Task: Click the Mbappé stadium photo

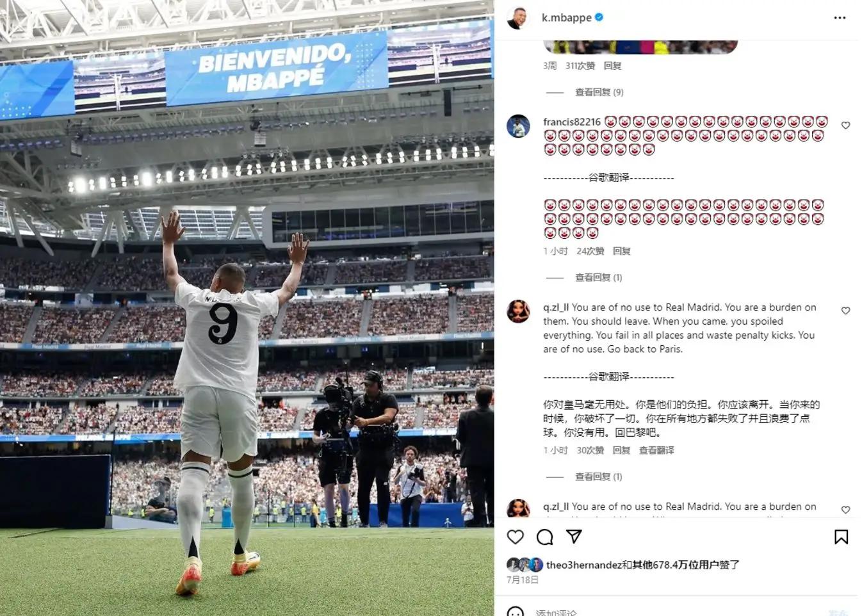Action: (247, 308)
